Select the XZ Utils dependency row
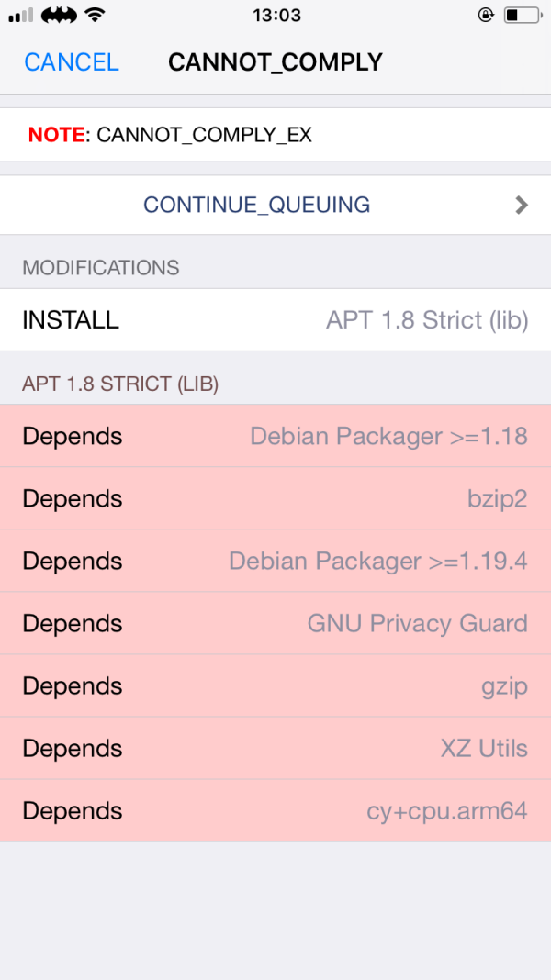The width and height of the screenshot is (551, 980). point(275,748)
